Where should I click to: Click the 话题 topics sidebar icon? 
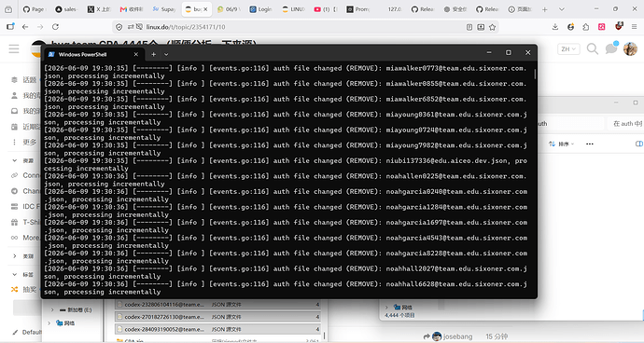tap(14, 79)
